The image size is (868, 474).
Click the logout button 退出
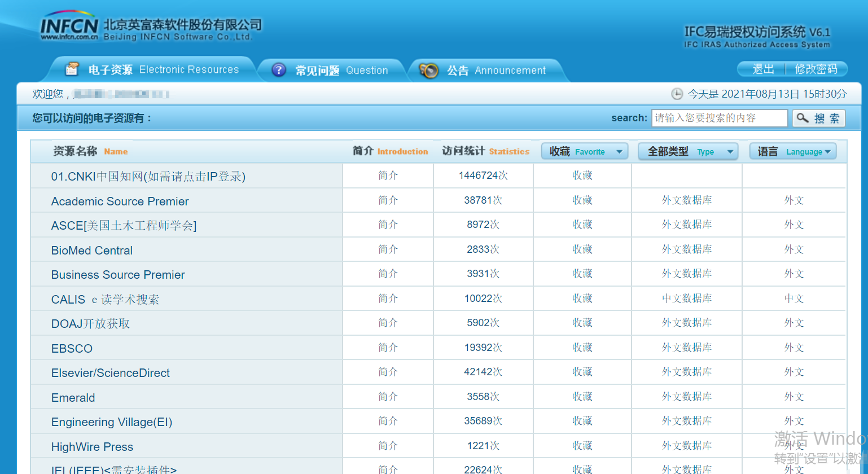(x=763, y=69)
